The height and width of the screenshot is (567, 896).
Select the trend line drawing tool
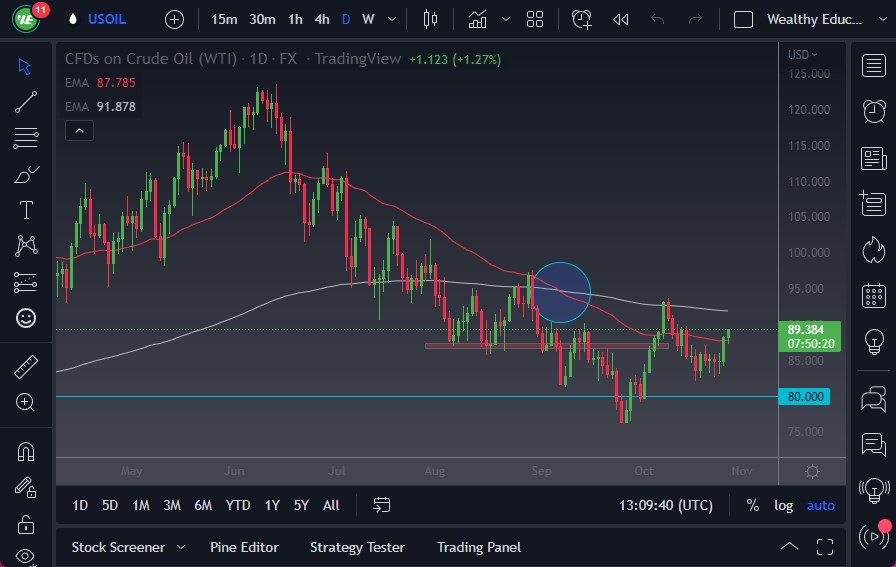pos(26,101)
